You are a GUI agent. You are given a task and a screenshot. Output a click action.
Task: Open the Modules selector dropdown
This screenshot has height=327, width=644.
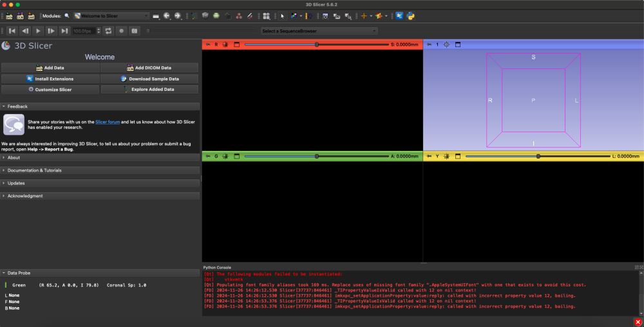tap(111, 15)
